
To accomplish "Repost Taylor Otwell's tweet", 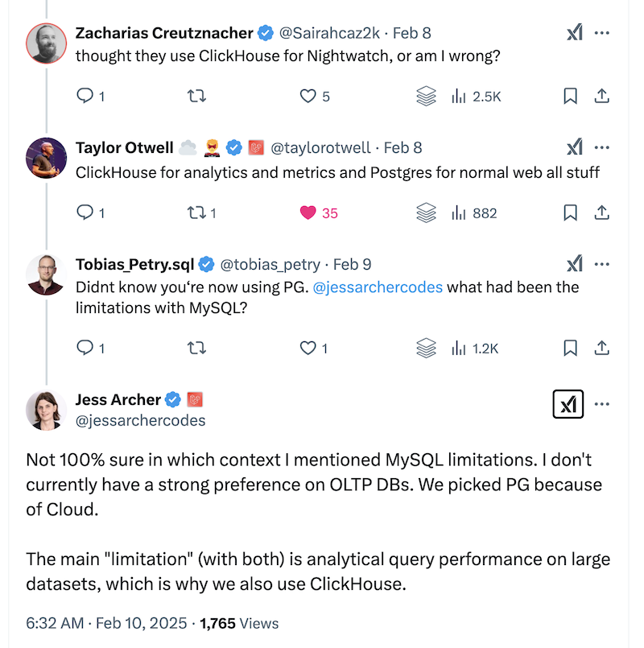I will pos(196,213).
